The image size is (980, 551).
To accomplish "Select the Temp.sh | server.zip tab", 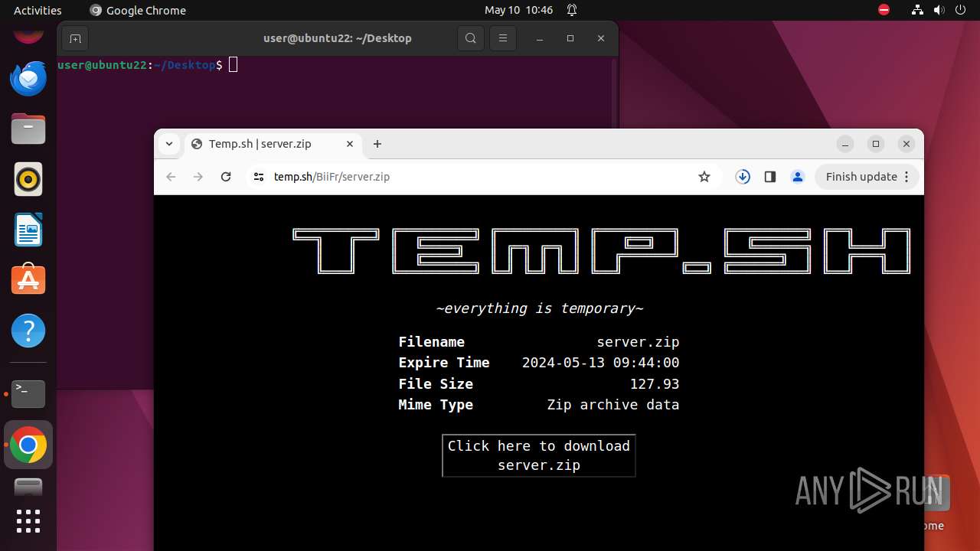I will [x=273, y=144].
